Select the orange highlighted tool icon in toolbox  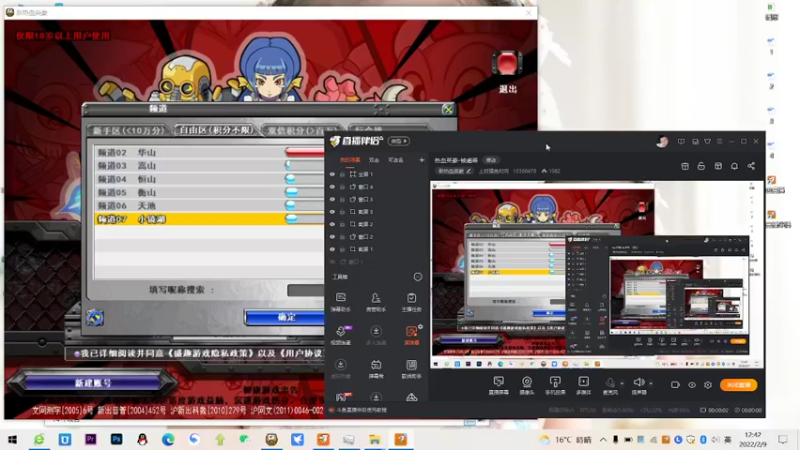click(411, 335)
